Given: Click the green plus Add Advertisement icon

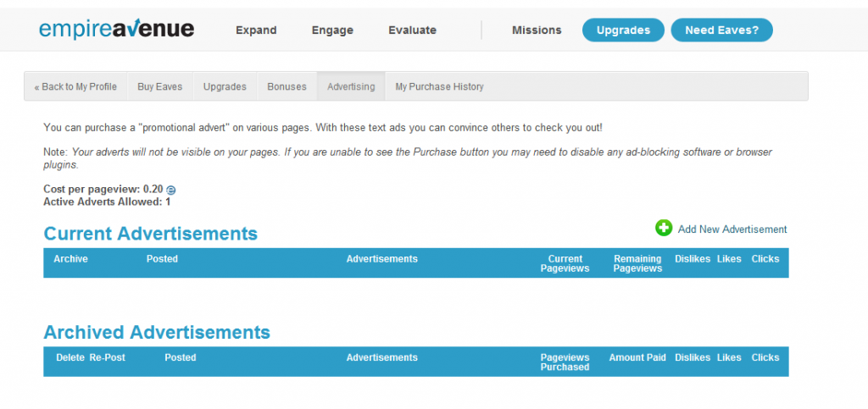Looking at the screenshot, I should click(664, 228).
